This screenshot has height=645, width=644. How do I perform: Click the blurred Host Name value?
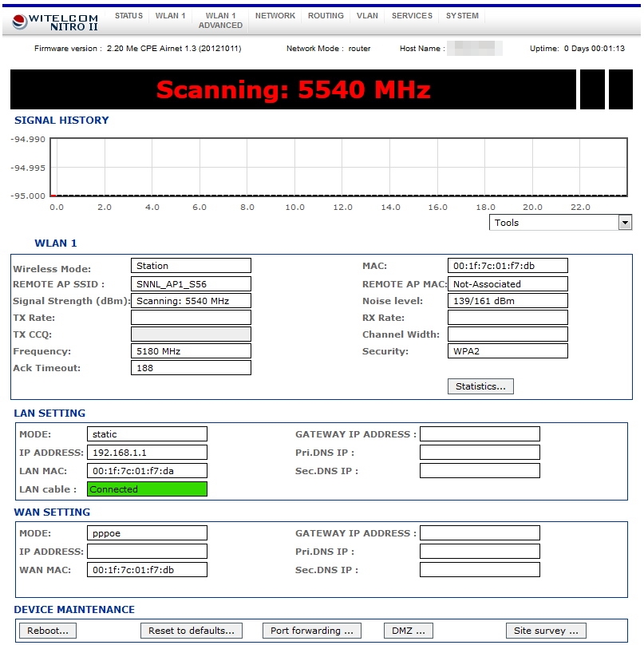point(475,48)
